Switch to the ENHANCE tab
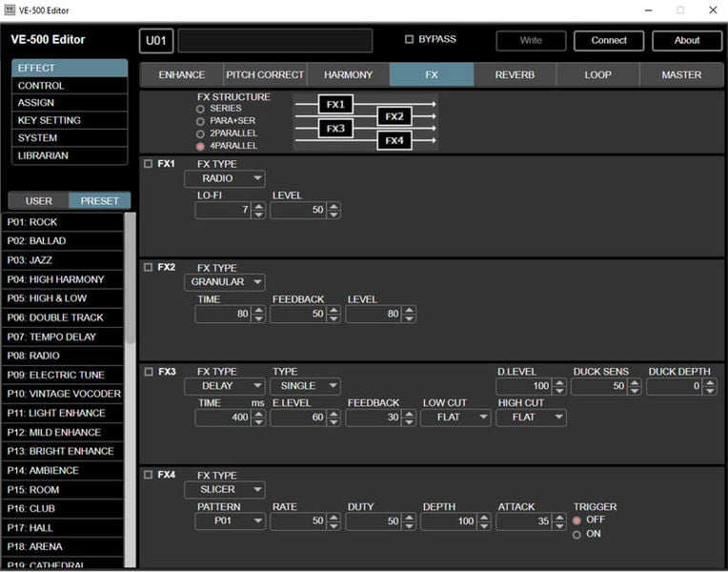 click(x=182, y=74)
